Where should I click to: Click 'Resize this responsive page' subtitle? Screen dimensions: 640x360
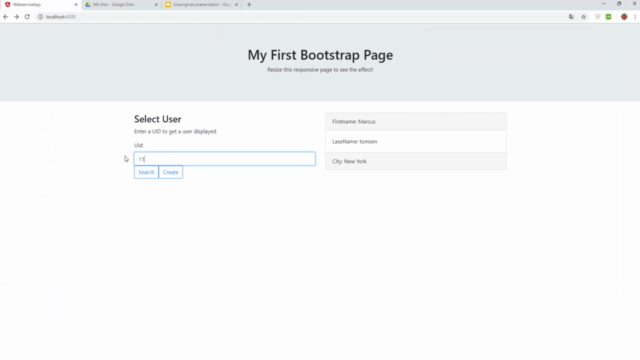tap(320, 70)
